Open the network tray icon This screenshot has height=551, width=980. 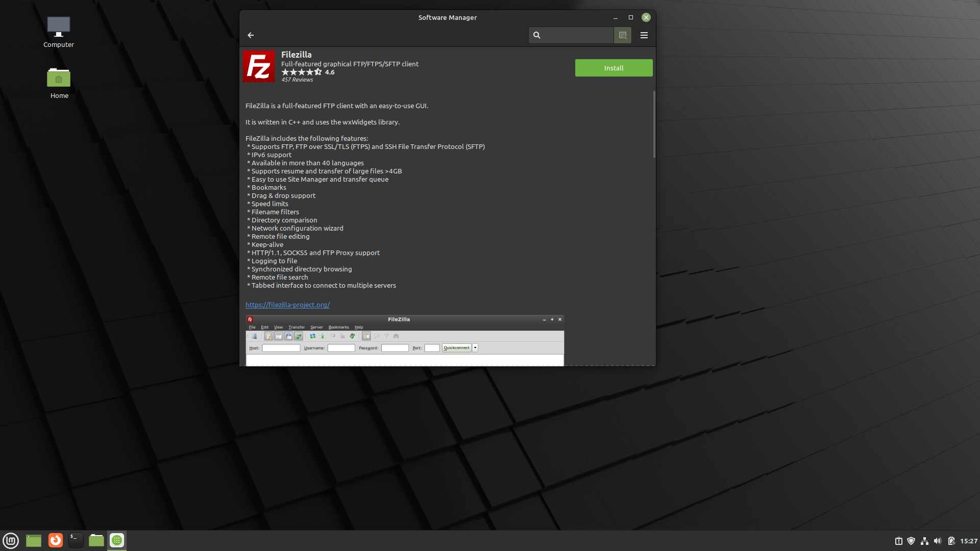coord(924,541)
